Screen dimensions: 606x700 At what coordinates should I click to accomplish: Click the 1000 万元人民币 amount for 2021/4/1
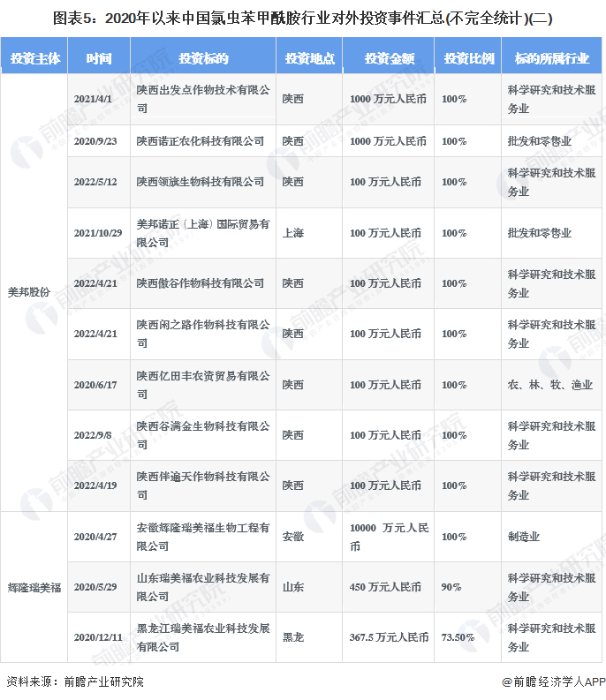tap(388, 99)
